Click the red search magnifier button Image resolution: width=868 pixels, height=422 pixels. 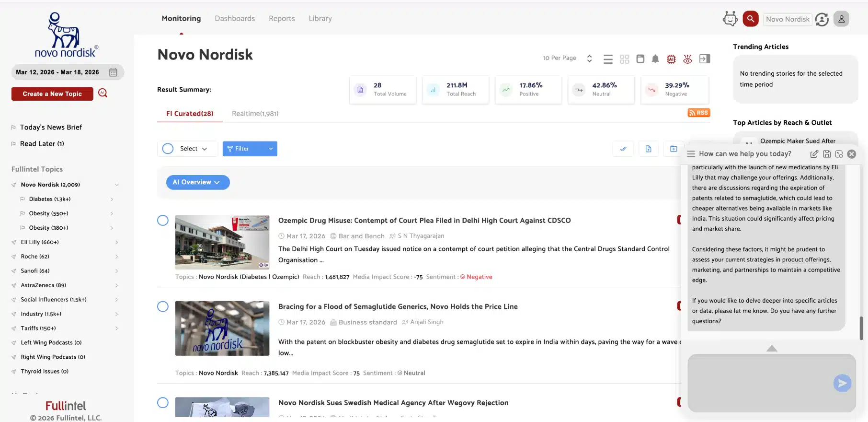pos(751,19)
